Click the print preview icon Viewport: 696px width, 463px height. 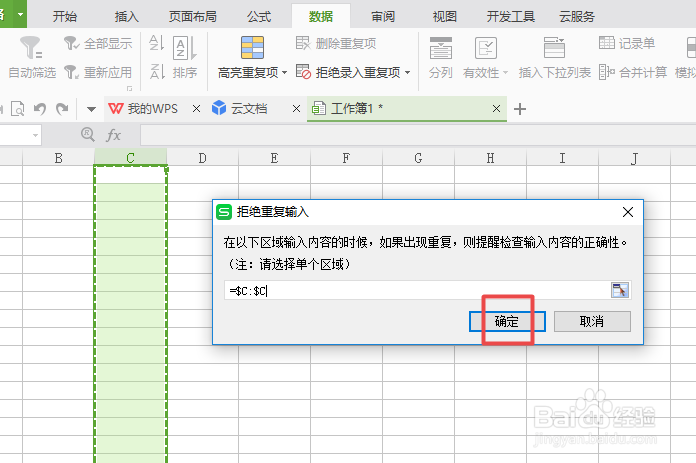17,108
